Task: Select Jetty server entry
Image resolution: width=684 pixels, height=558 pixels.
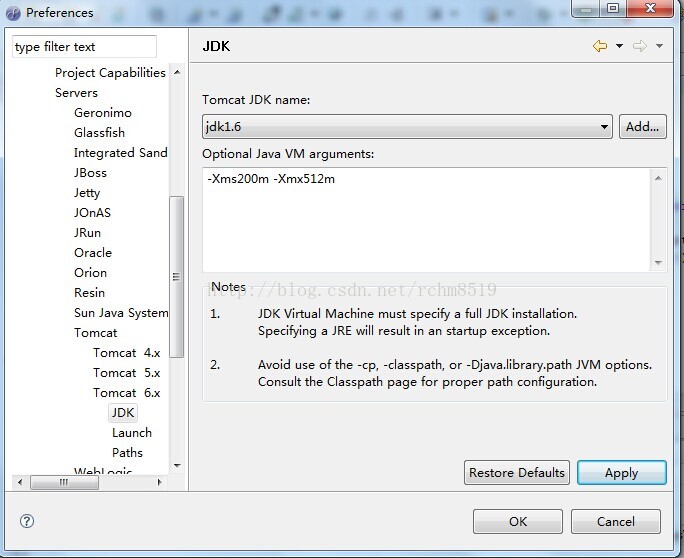Action: [x=87, y=193]
